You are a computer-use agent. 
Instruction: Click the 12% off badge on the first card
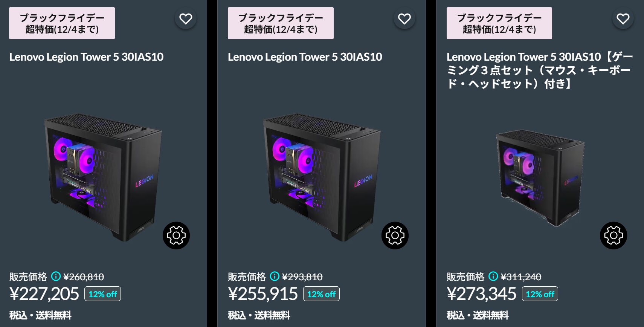(103, 294)
